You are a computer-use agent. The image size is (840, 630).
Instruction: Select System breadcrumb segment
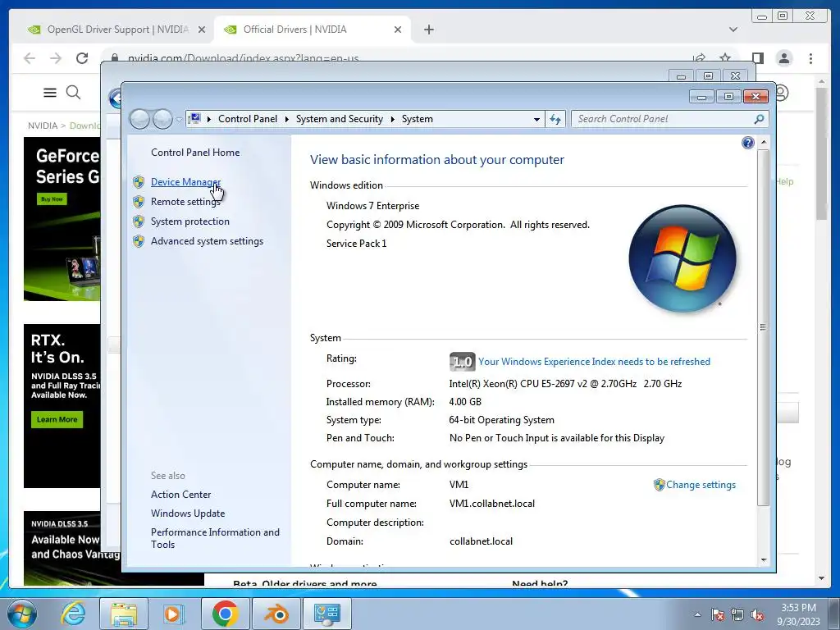[418, 119]
